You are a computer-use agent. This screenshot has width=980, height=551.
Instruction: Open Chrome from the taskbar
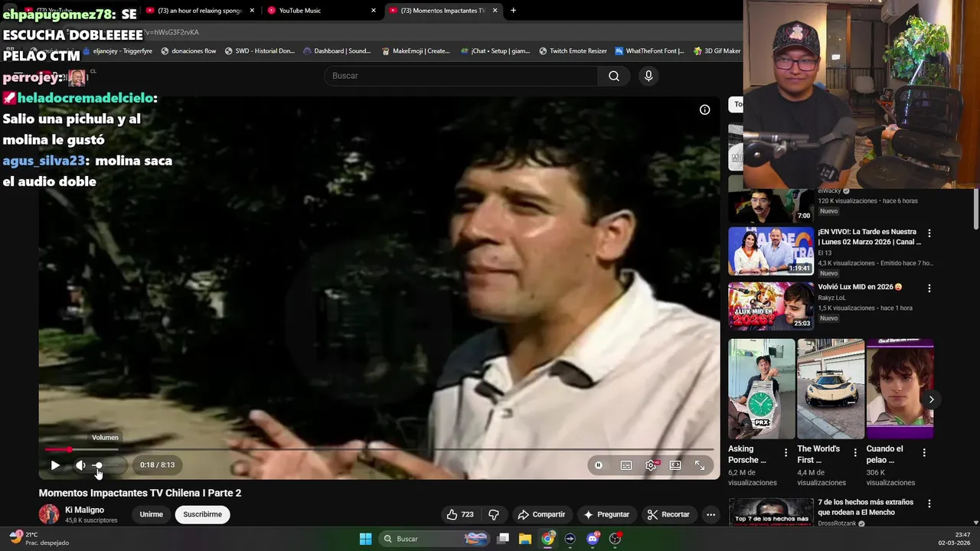click(x=547, y=539)
